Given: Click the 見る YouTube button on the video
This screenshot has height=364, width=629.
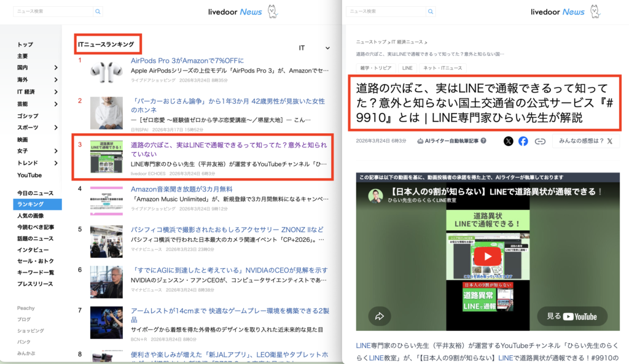Looking at the screenshot, I should (572, 316).
